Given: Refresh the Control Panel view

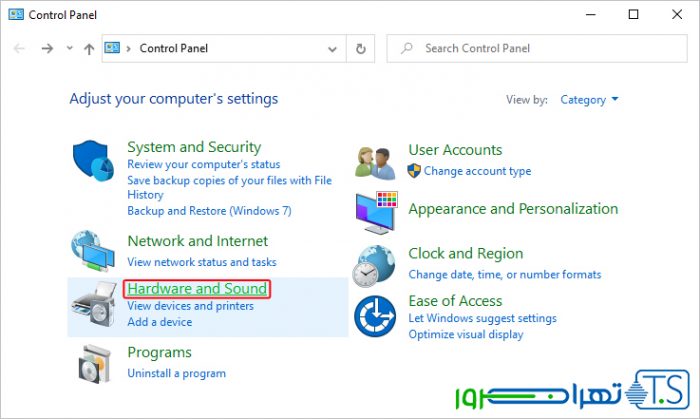Looking at the screenshot, I should (361, 48).
